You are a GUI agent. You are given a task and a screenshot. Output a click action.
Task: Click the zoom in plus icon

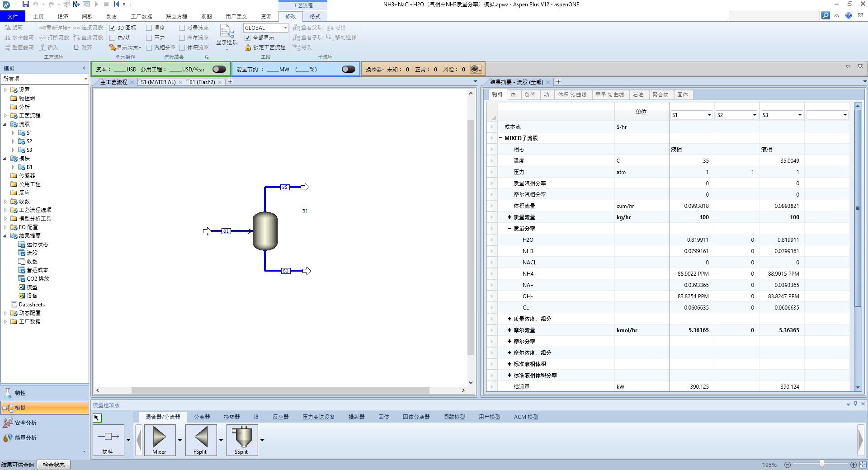pos(854,465)
